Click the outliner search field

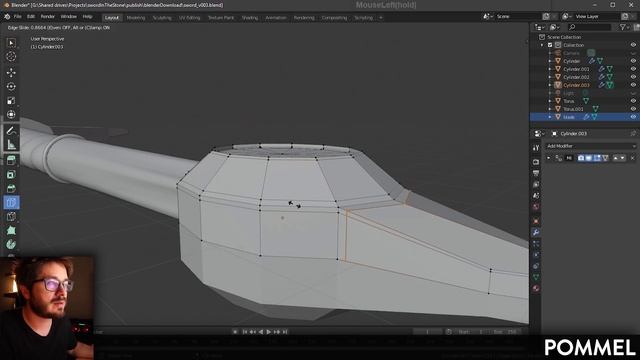tap(589, 27)
